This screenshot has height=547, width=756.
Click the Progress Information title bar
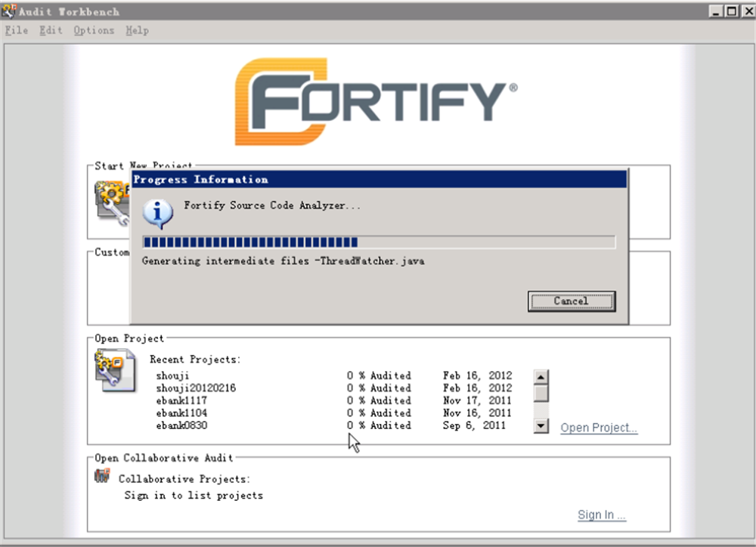(380, 180)
